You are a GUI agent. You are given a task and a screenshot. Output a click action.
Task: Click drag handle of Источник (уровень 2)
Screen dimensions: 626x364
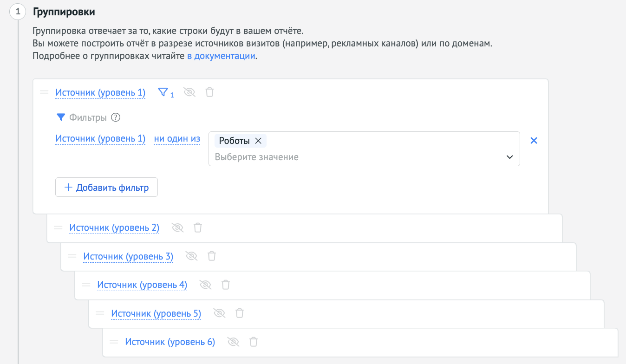pos(58,227)
